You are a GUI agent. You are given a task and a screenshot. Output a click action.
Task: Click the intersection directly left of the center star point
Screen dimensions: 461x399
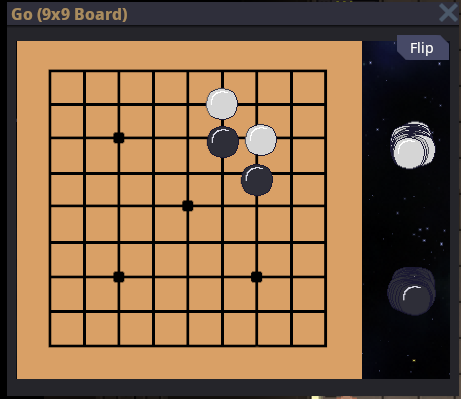(153, 206)
